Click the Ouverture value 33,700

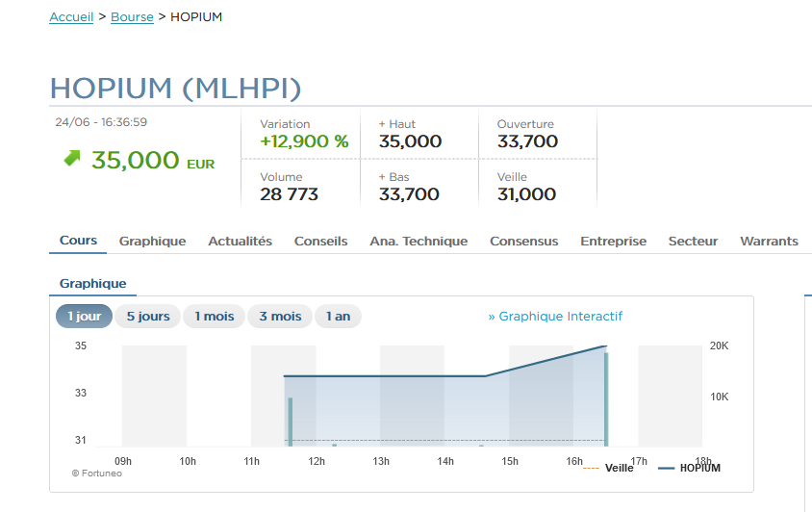[527, 141]
